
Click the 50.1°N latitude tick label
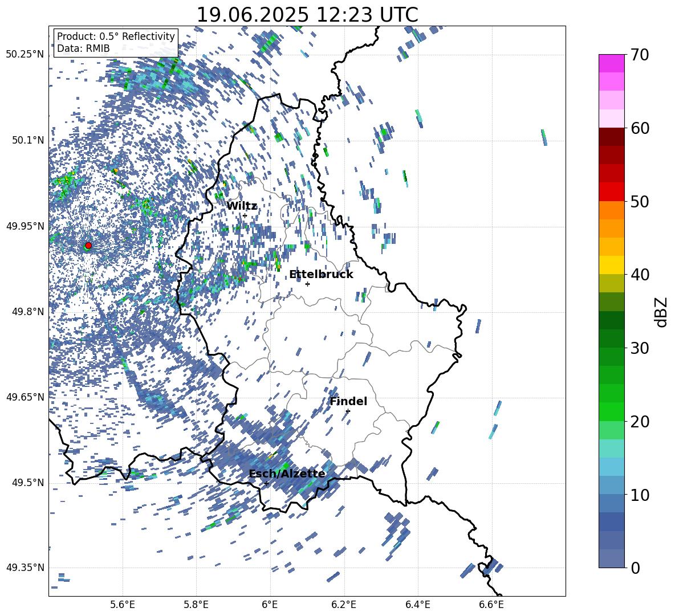pyautogui.click(x=29, y=140)
